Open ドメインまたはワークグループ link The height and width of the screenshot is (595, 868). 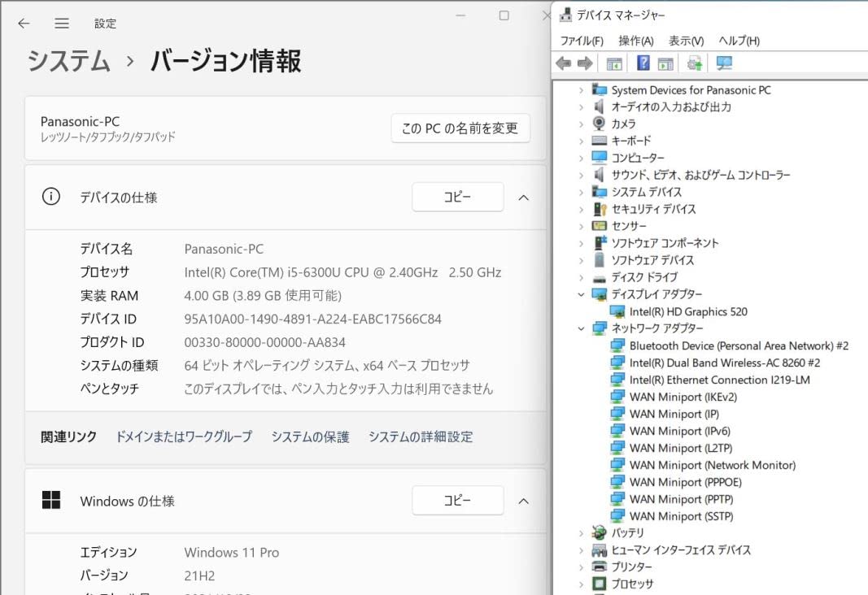(183, 436)
